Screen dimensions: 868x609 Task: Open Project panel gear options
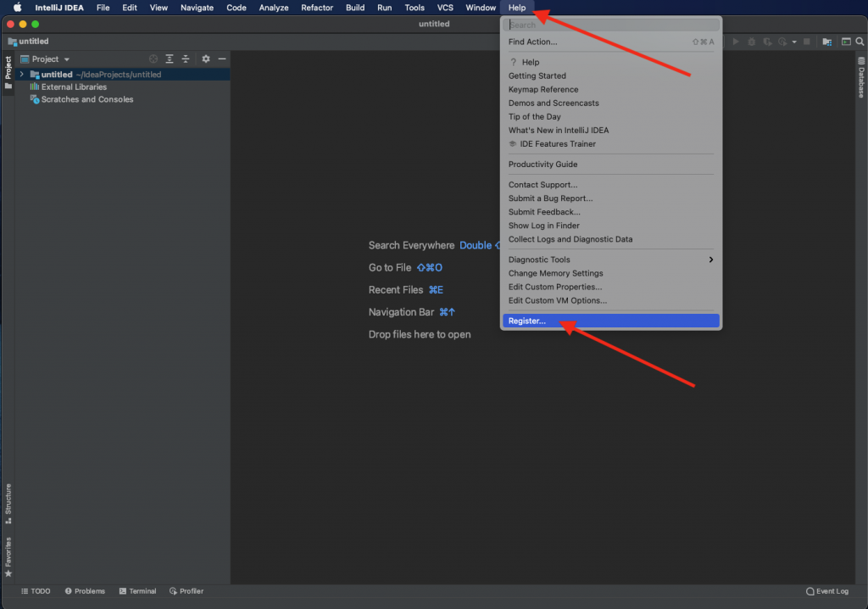tap(206, 59)
